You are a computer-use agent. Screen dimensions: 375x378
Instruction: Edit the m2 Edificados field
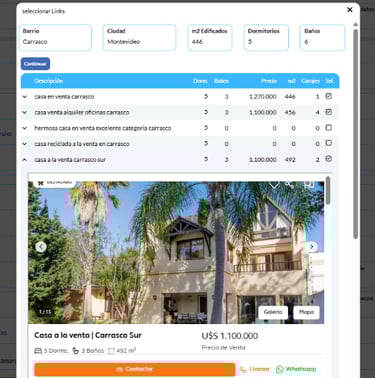[x=210, y=37]
